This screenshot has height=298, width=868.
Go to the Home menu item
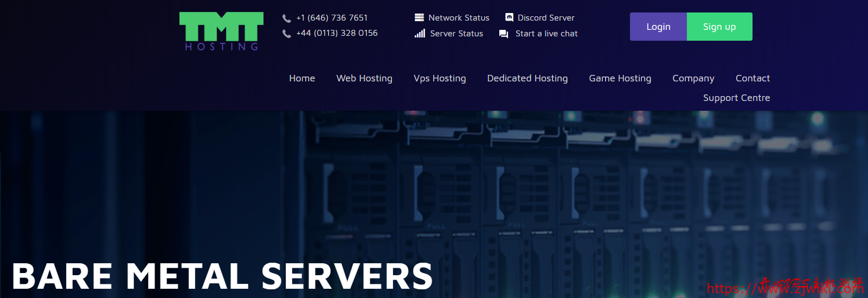click(302, 78)
